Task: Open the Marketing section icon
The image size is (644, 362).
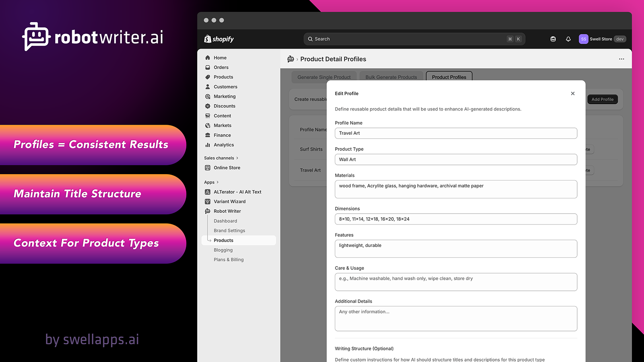Action: click(208, 96)
